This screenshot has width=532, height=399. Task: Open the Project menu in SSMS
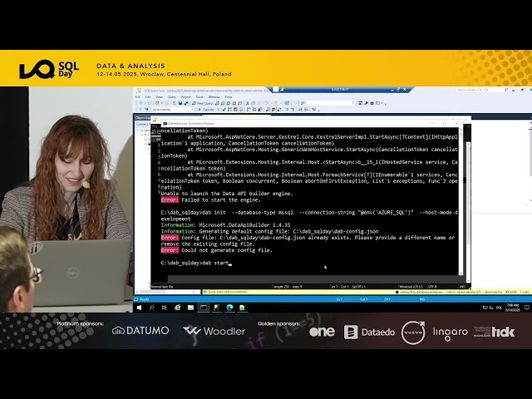coord(185,97)
